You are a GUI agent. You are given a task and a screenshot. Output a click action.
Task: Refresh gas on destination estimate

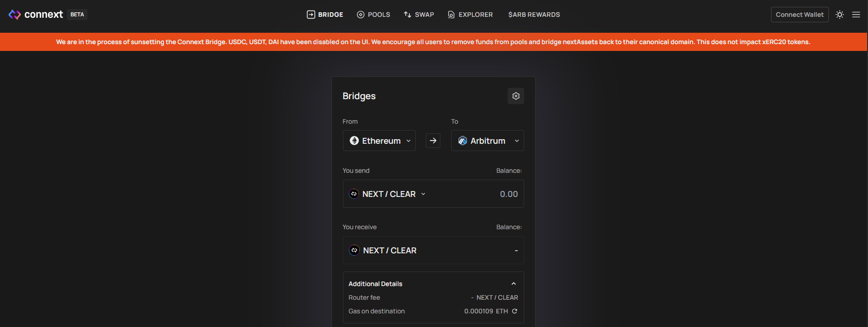pos(515,311)
